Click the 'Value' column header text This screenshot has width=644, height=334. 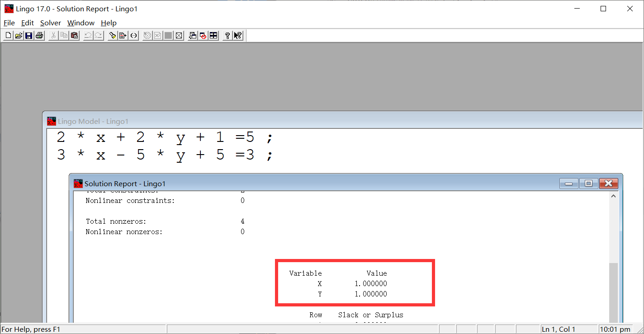click(377, 273)
